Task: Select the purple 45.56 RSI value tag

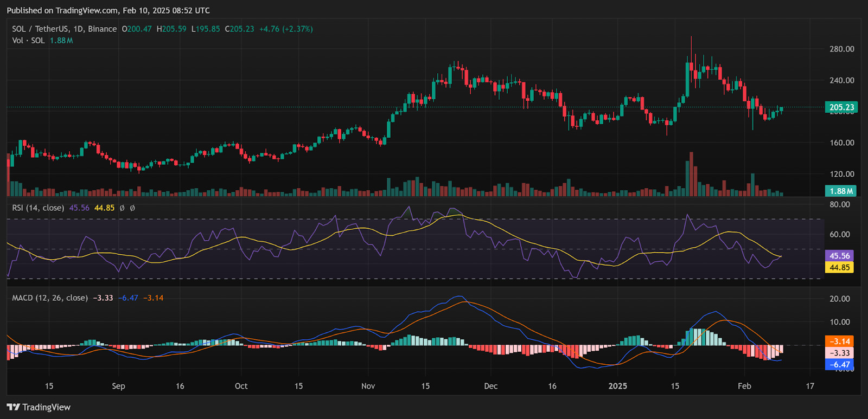Action: click(x=839, y=256)
